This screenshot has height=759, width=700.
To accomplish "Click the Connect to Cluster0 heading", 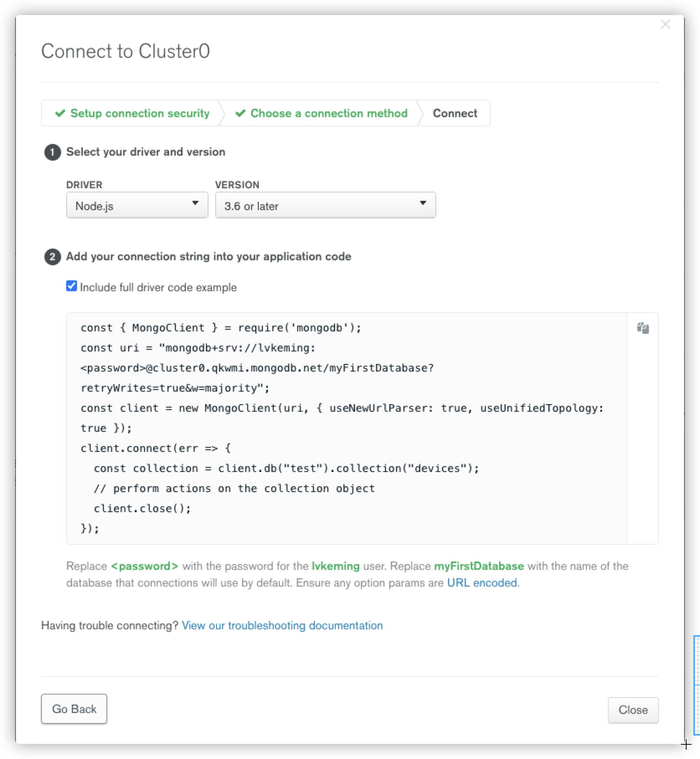I will click(x=126, y=51).
